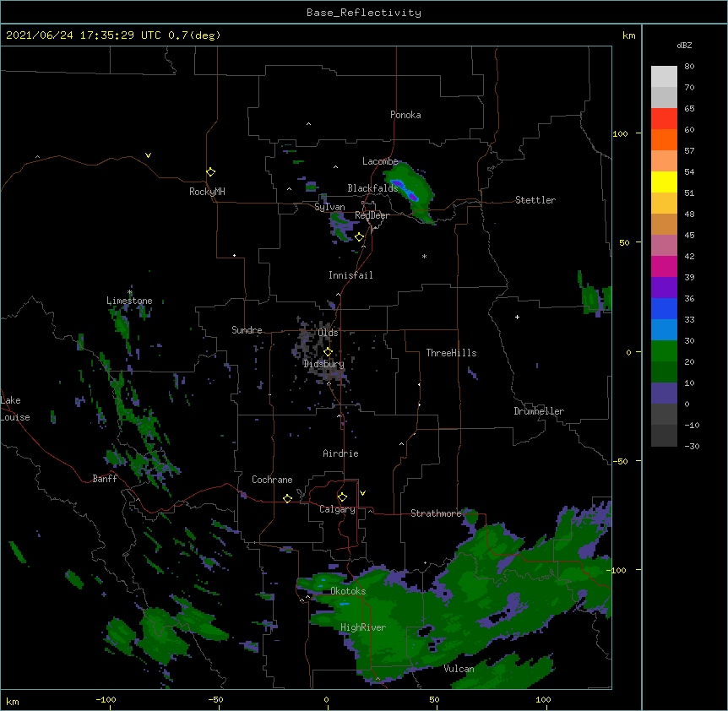Screen dimensions: 728x711
Task: Click the Lake Louise label
Action: coord(15,409)
